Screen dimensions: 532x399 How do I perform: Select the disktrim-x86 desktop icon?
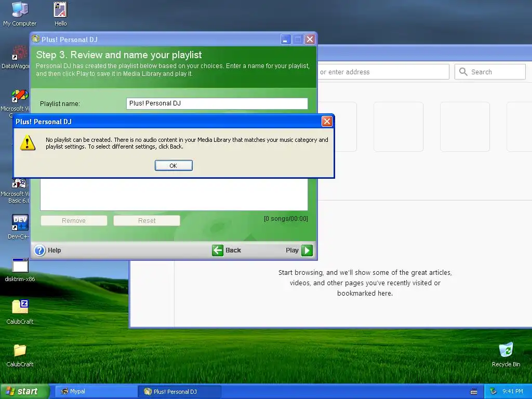click(x=20, y=270)
